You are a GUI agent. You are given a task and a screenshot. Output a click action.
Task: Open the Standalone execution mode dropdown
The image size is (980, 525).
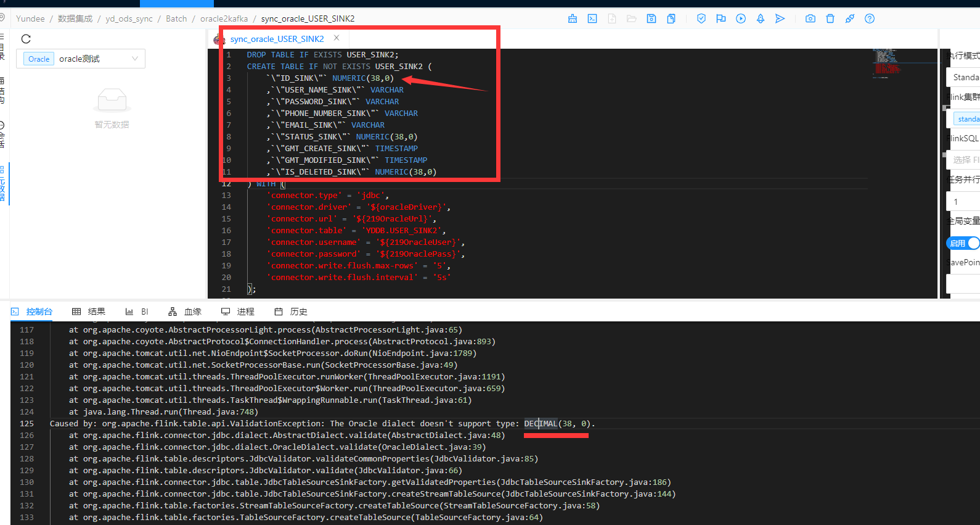coord(963,77)
